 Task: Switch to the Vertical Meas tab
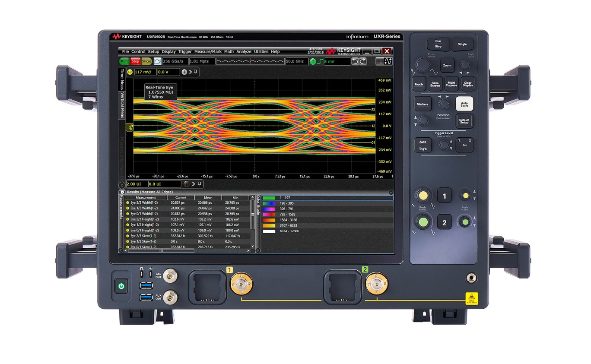pyautogui.click(x=122, y=105)
